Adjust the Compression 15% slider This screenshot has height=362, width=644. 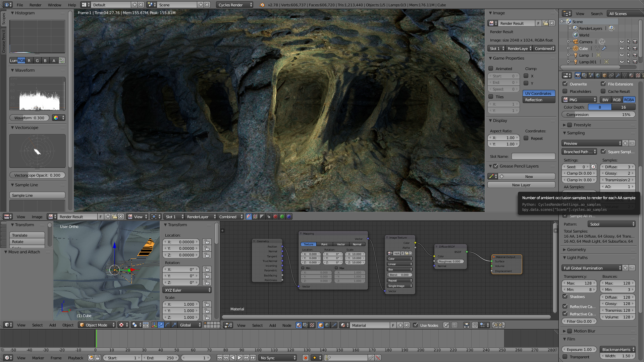click(x=598, y=114)
